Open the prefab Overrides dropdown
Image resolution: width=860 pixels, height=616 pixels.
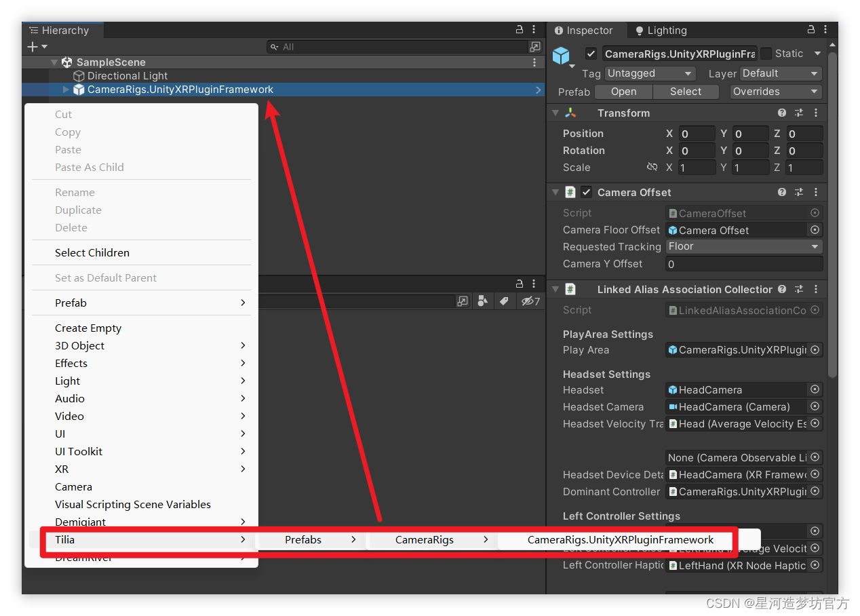point(776,92)
